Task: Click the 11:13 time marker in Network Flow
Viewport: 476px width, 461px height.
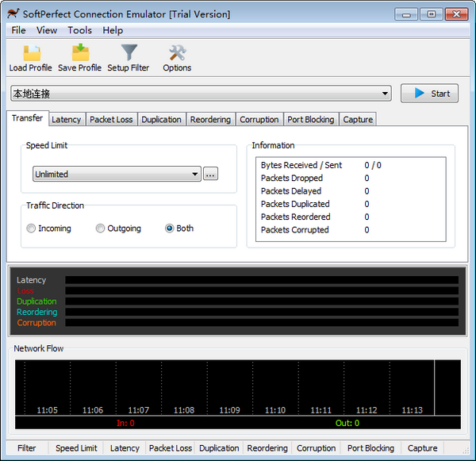Action: pos(412,410)
